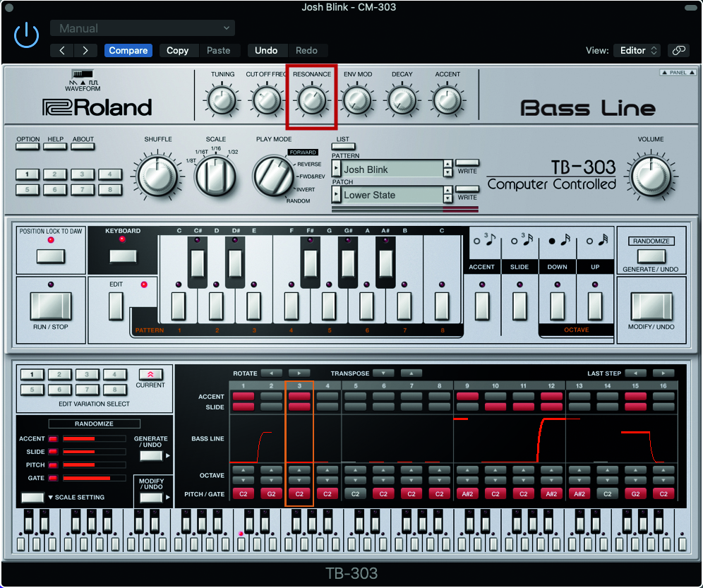Click the Pitch randomize slider
The image size is (703, 588).
(x=94, y=465)
